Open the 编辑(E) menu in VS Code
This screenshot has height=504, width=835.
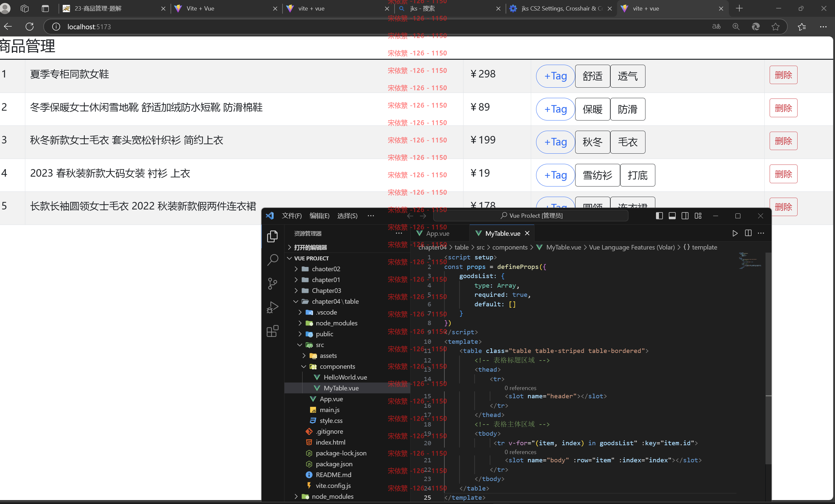click(320, 216)
